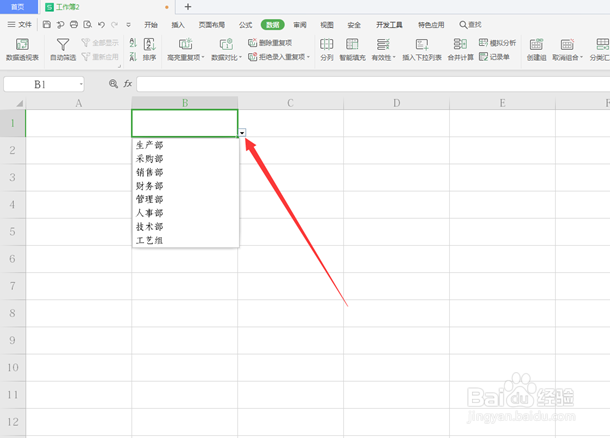Screen dimensions: 610x438
Task: Click the 智能填充 smart fill icon
Action: click(x=352, y=49)
